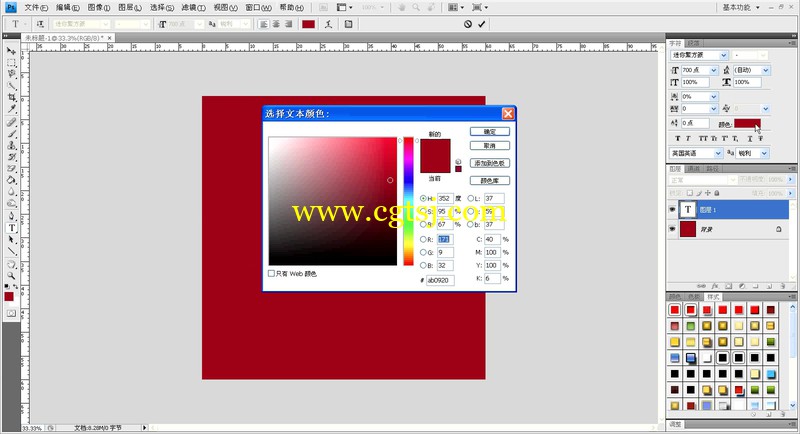Screen dimensions: 800x434
Task: Switch to the Paragraph panel tab
Action: tap(693, 43)
